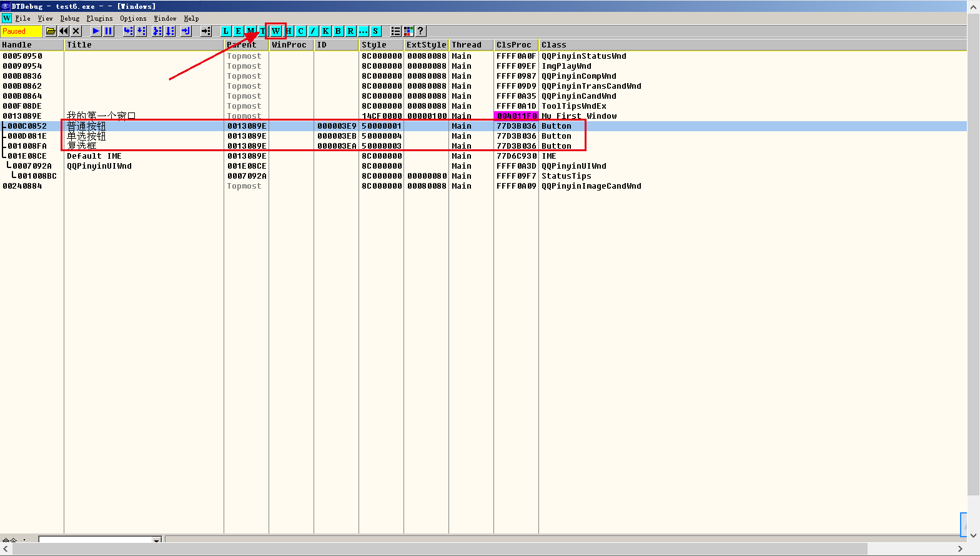Select the 单选按钮 row in the window list

(87, 136)
